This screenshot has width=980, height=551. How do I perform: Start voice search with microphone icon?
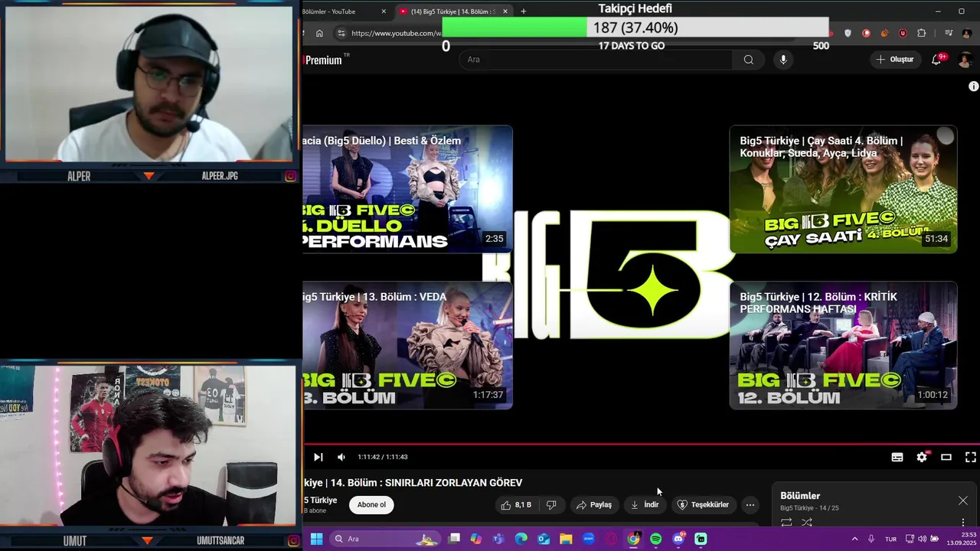pyautogui.click(x=782, y=60)
